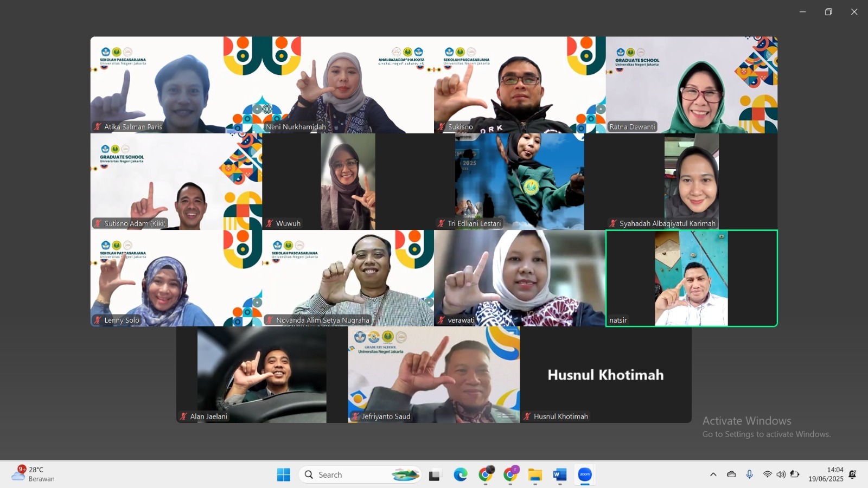Open Microsoft Word from the taskbar
This screenshot has height=488, width=868.
560,475
